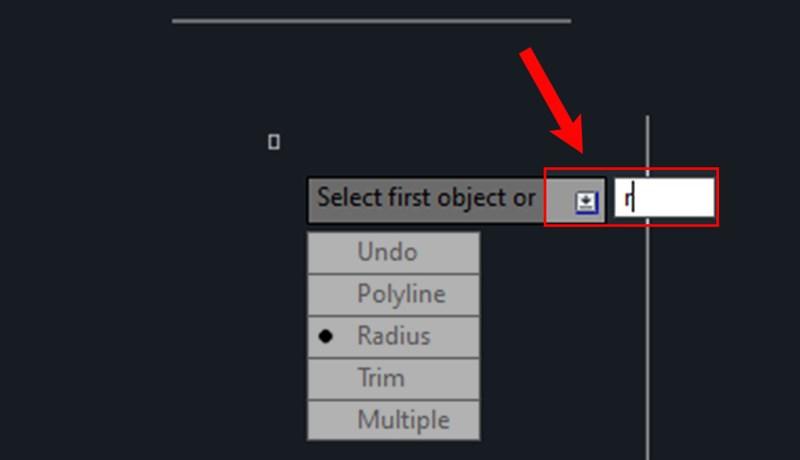Choose the Multiple option
Screen dimensions: 800x460
point(403,420)
